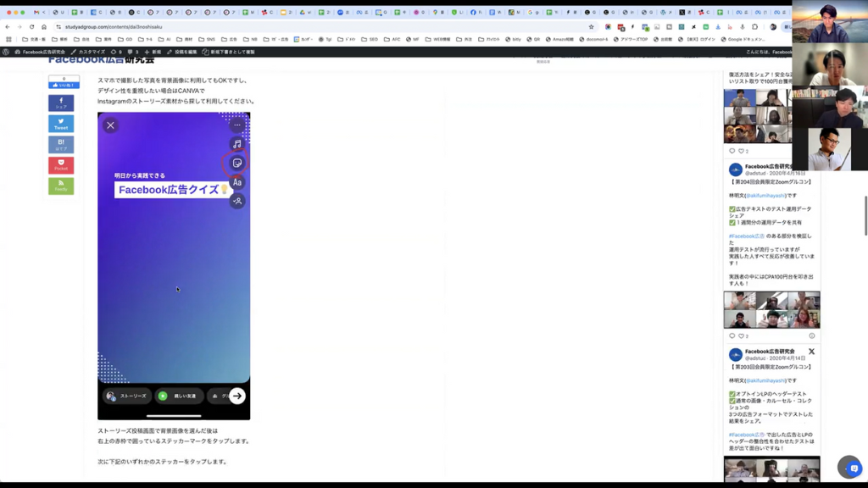The width and height of the screenshot is (868, 488).
Task: Open Facebook広告研究会 site menu in admin bar
Action: coord(40,52)
